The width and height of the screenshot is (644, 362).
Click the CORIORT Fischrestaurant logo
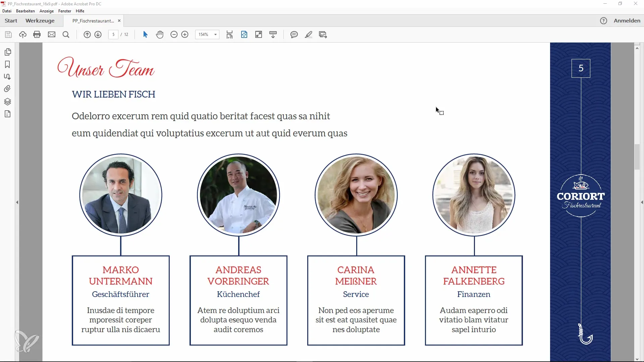click(x=581, y=196)
